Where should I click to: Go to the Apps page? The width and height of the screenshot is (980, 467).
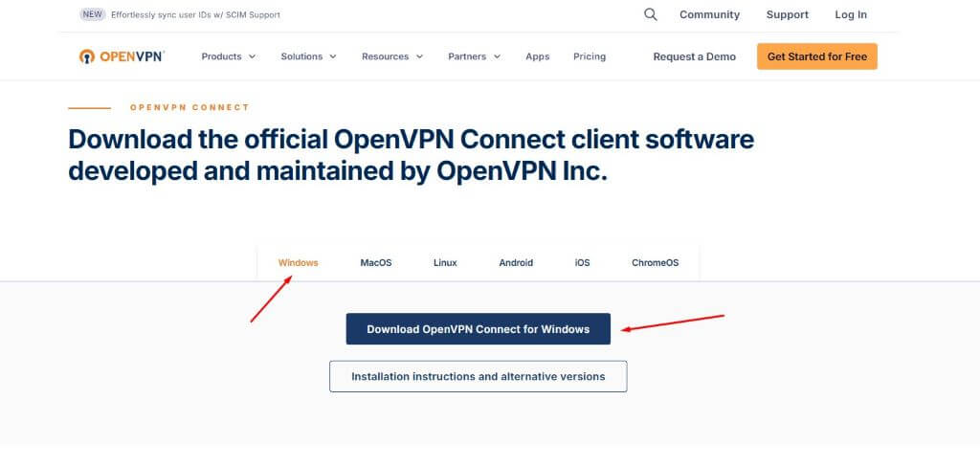pos(538,56)
